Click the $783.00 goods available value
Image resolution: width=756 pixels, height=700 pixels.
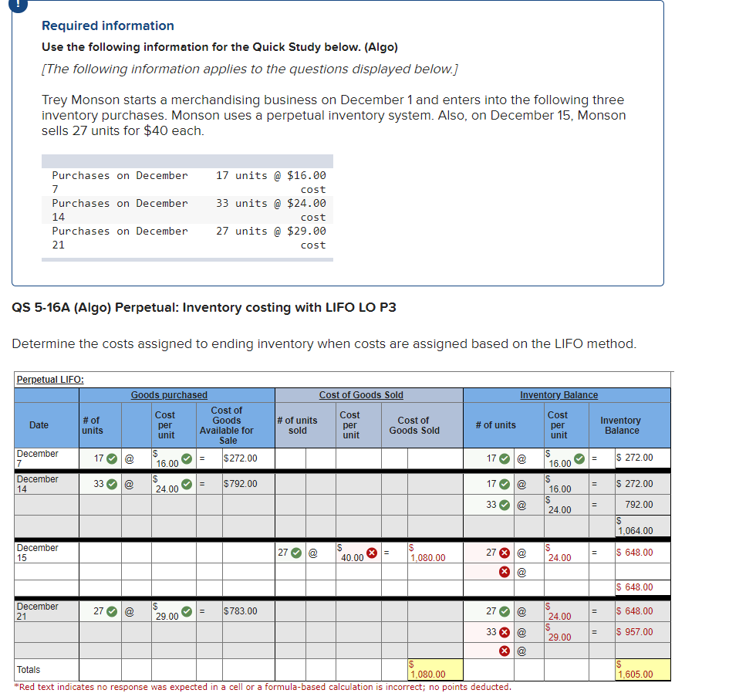coord(240,611)
